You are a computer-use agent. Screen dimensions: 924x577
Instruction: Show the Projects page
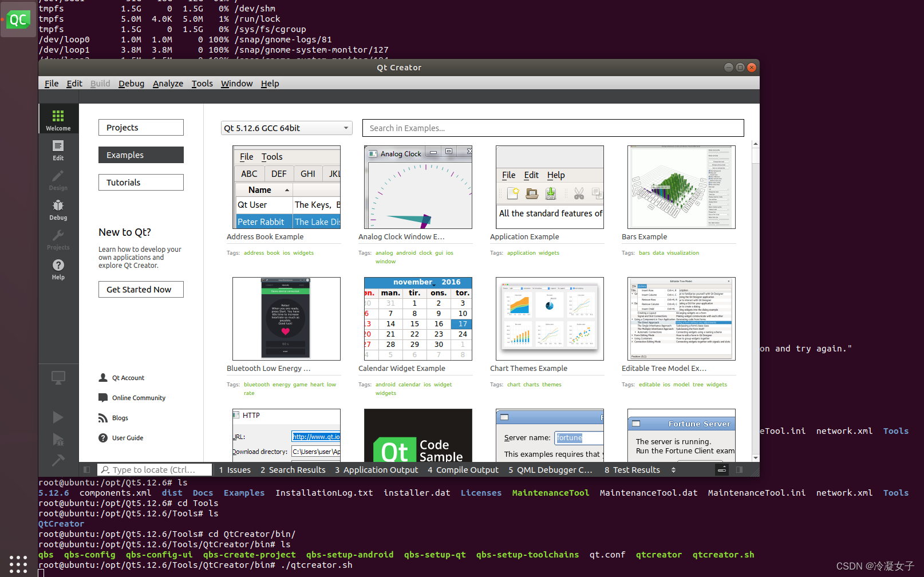tap(141, 128)
